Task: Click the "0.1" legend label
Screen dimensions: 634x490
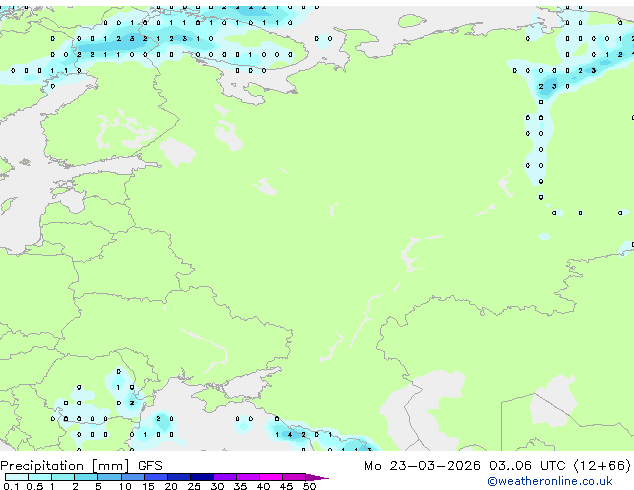Action: (x=11, y=486)
